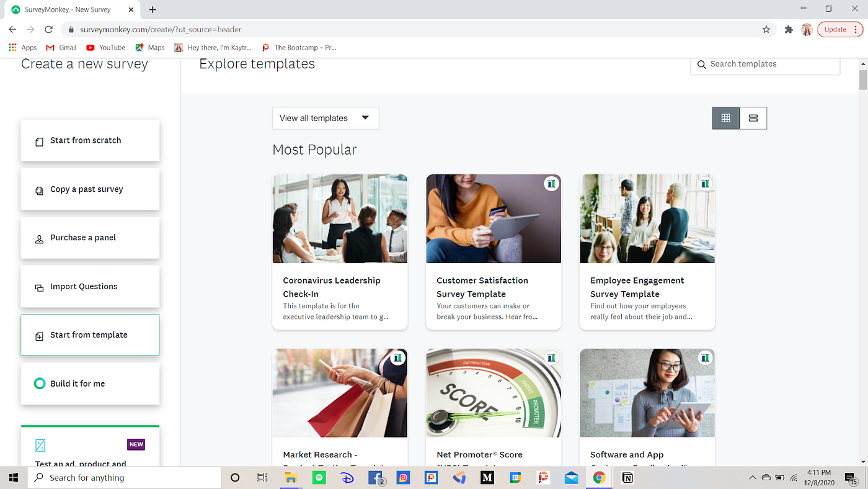Select the SurveyMonkey - New Survey tab

coord(67,9)
